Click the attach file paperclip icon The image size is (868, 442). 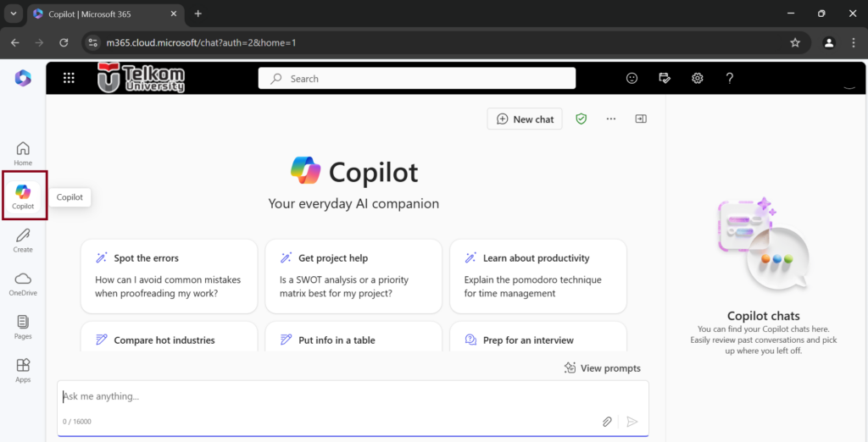[607, 421]
